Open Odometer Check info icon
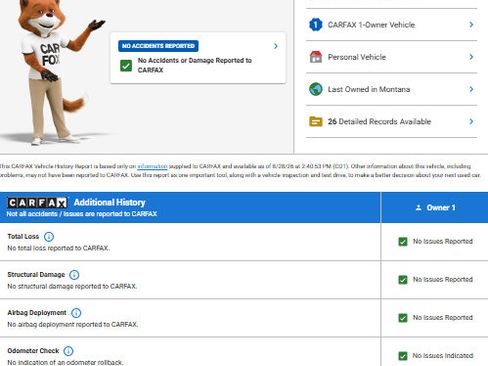This screenshot has width=488, height=366. (68, 351)
